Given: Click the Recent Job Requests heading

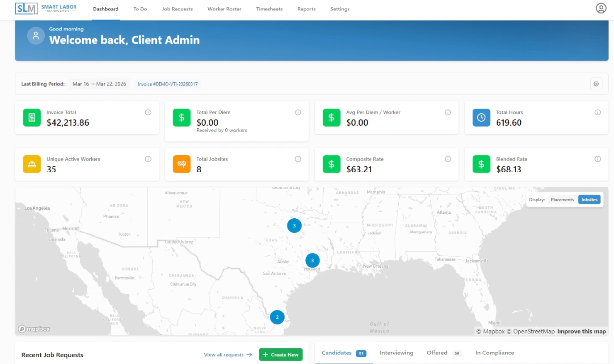Looking at the screenshot, I should [x=52, y=355].
